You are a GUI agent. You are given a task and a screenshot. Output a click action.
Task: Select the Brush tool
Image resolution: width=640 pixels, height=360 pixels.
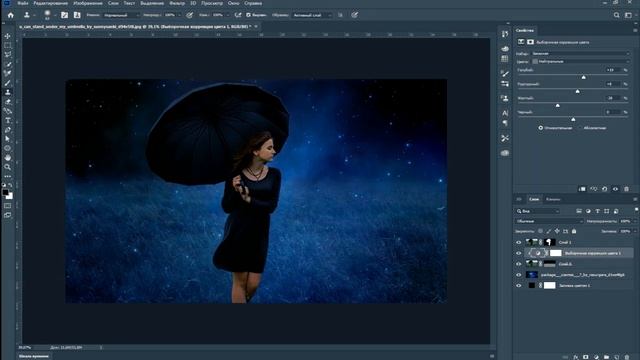click(x=7, y=83)
